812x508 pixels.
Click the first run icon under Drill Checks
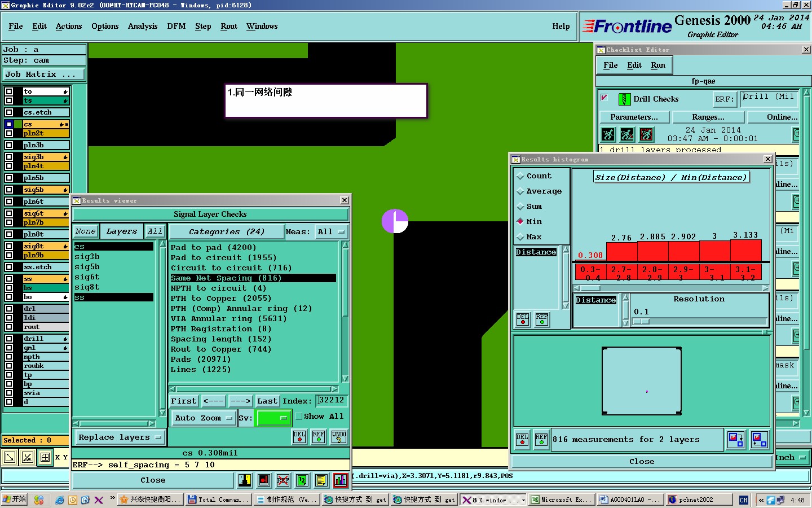(x=608, y=134)
